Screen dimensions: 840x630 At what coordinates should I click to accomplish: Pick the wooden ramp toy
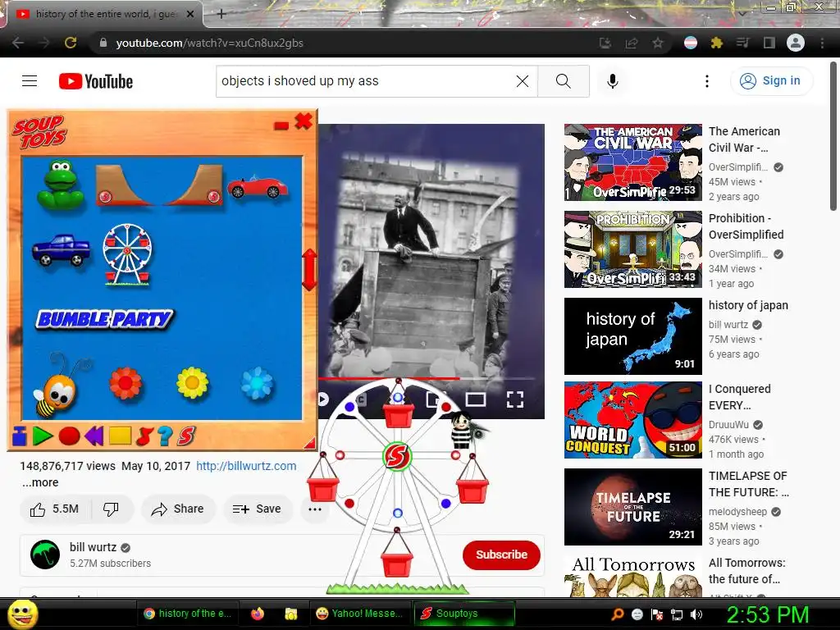point(159,185)
